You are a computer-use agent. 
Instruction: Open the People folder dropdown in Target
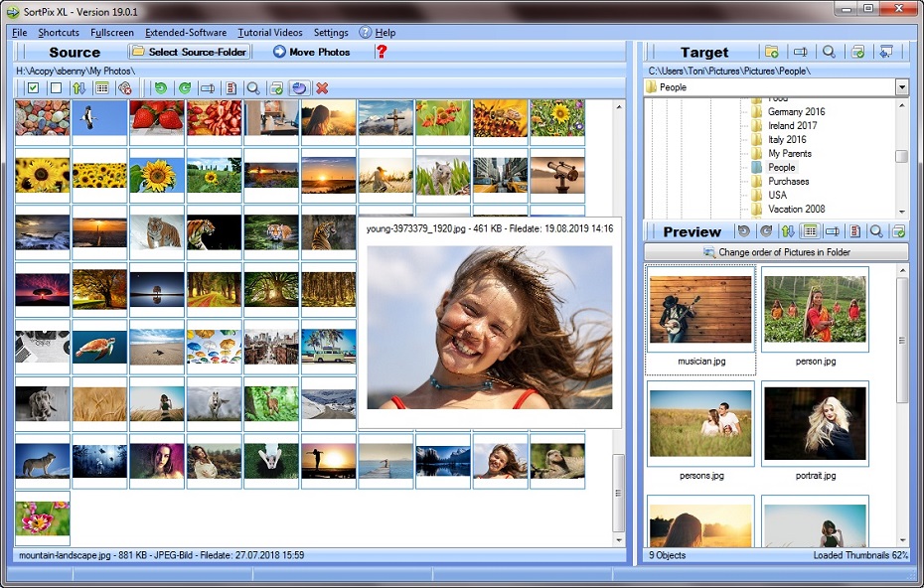pyautogui.click(x=900, y=86)
